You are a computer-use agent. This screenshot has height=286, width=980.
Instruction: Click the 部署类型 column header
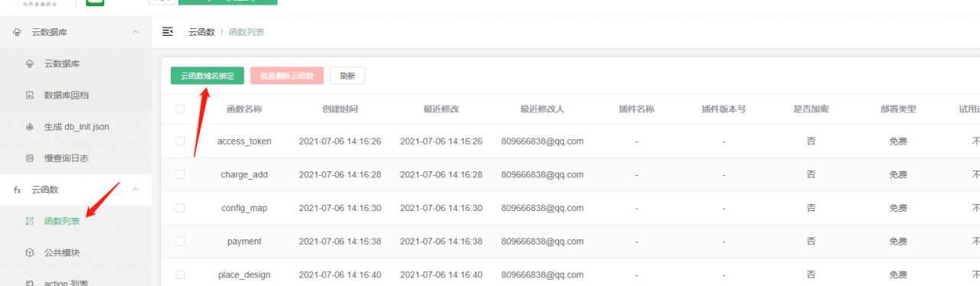click(x=898, y=109)
